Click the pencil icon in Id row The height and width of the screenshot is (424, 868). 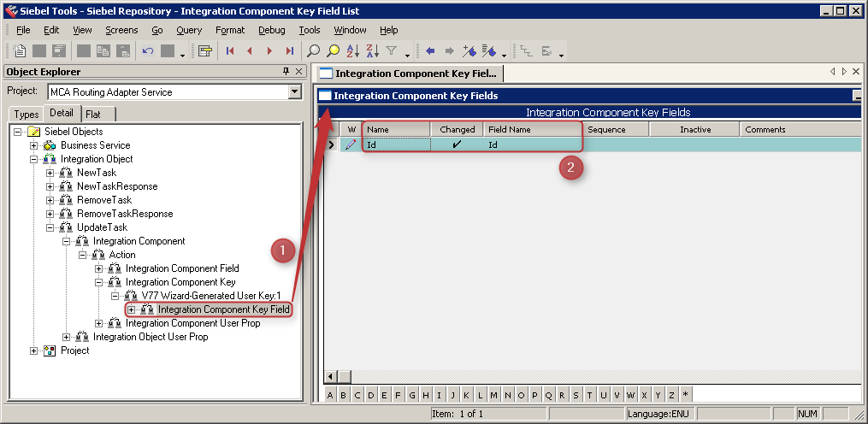[351, 144]
